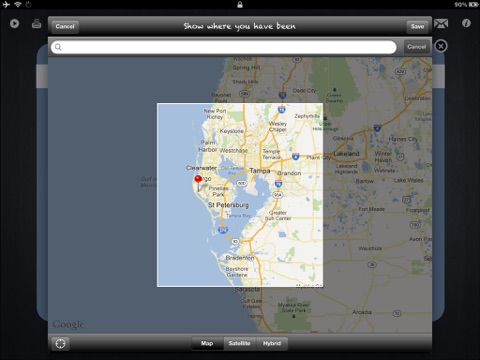Click the Pinellas Park map label
The width and height of the screenshot is (480, 360).
(218, 191)
